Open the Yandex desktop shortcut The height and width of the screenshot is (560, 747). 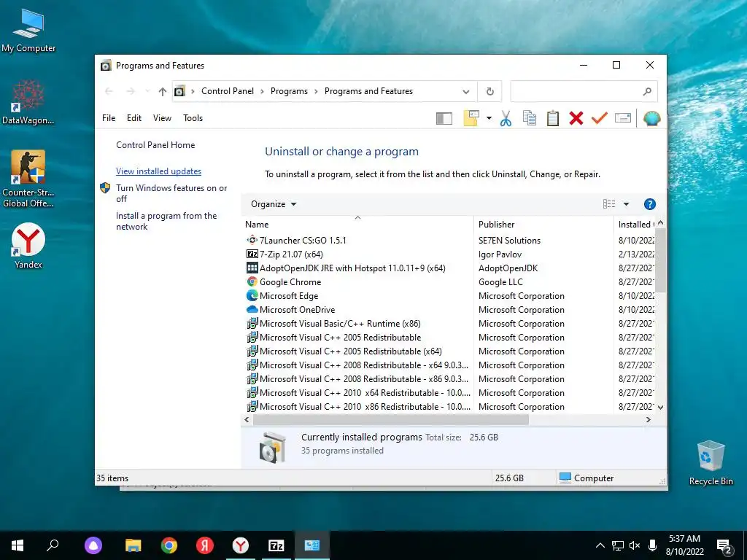[x=28, y=246]
